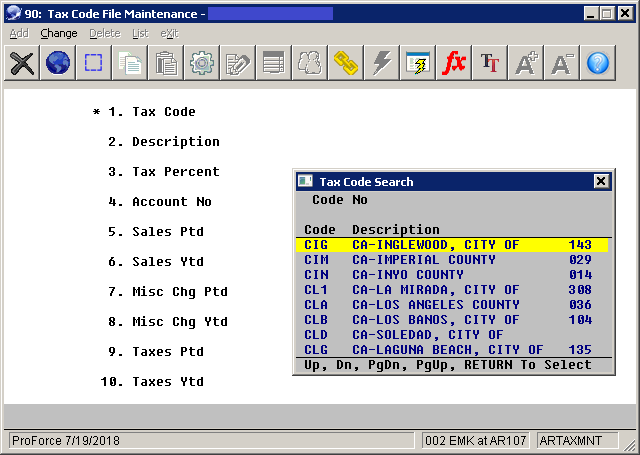Click the window resize grip corner
Viewport: 640px width, 455px height.
630,445
